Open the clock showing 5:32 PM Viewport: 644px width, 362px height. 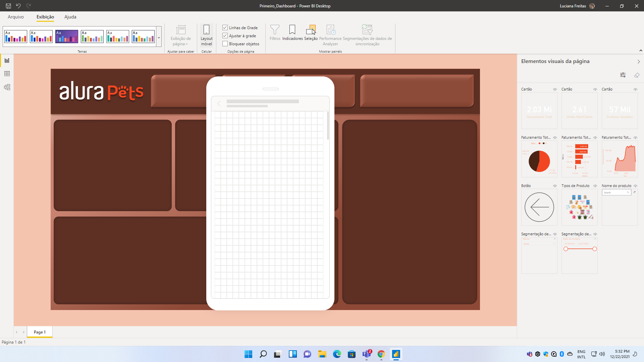620,354
